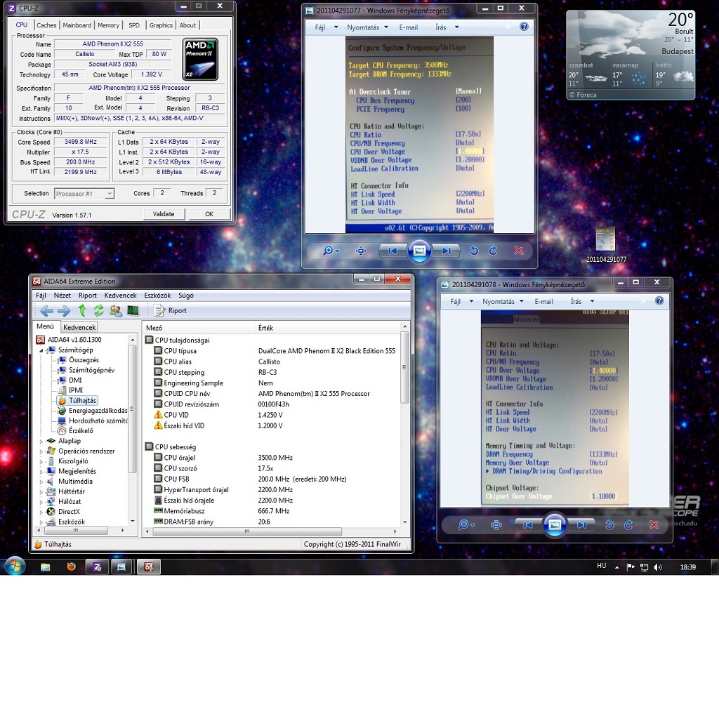Open Súgó menu in AIDA64
The height and width of the screenshot is (728, 719).
pyautogui.click(x=186, y=296)
